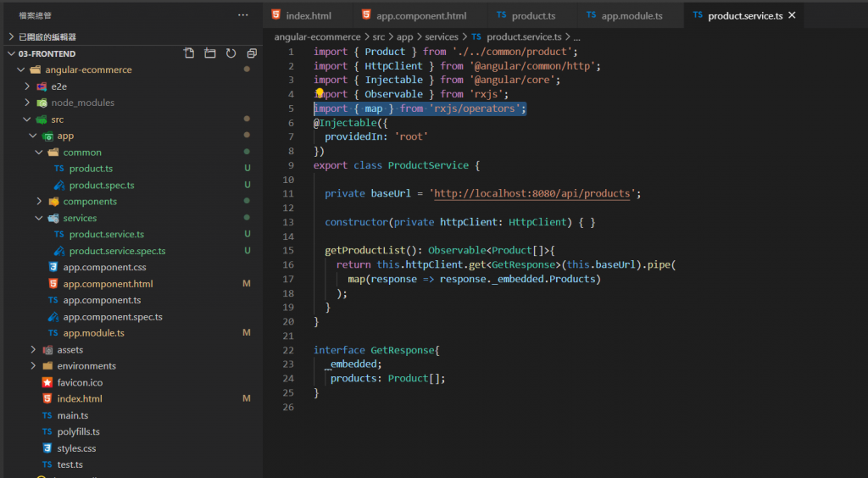The width and height of the screenshot is (868, 478).
Task: Select the product.service.ts tab
Action: tap(744, 15)
